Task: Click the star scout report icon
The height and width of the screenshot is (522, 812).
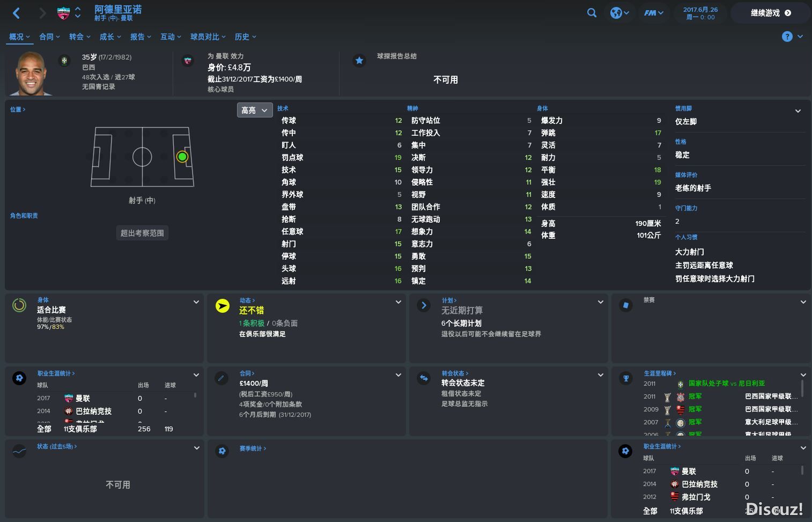Action: (359, 61)
